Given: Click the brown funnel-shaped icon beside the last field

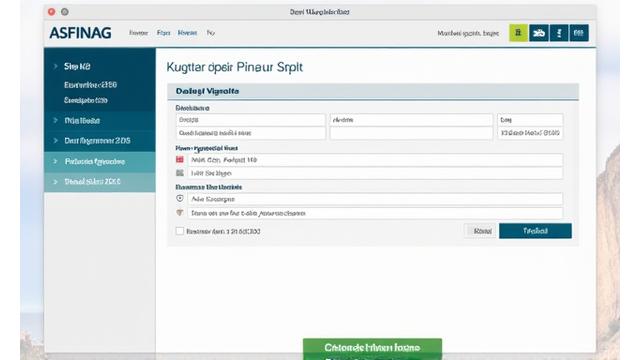Looking at the screenshot, I should [x=180, y=213].
